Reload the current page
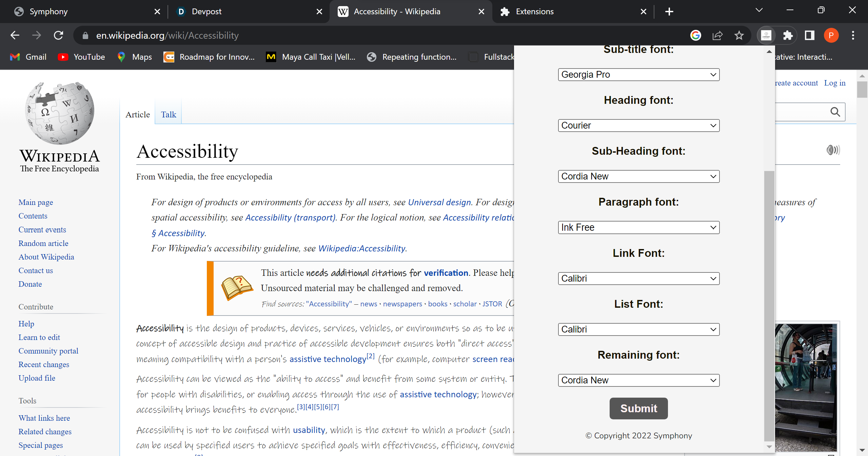This screenshot has height=456, width=868. pos(58,35)
